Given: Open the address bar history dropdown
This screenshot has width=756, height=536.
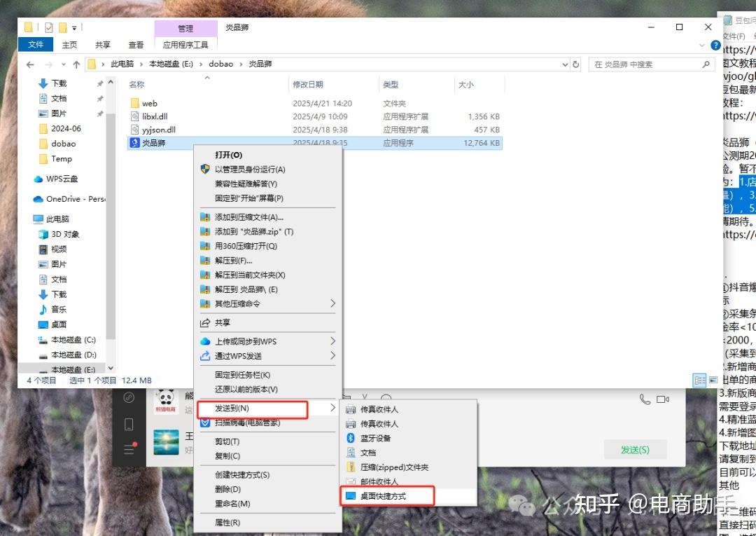Looking at the screenshot, I should tap(565, 64).
